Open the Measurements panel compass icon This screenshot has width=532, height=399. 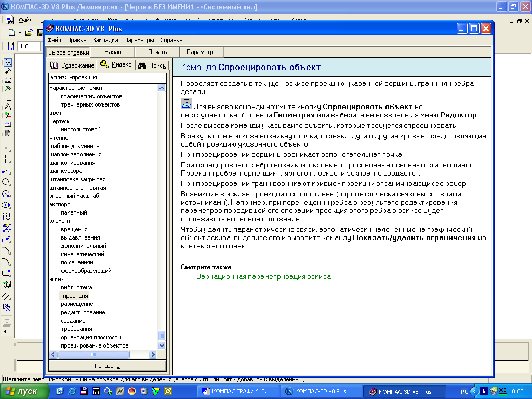pyautogui.click(x=7, y=107)
